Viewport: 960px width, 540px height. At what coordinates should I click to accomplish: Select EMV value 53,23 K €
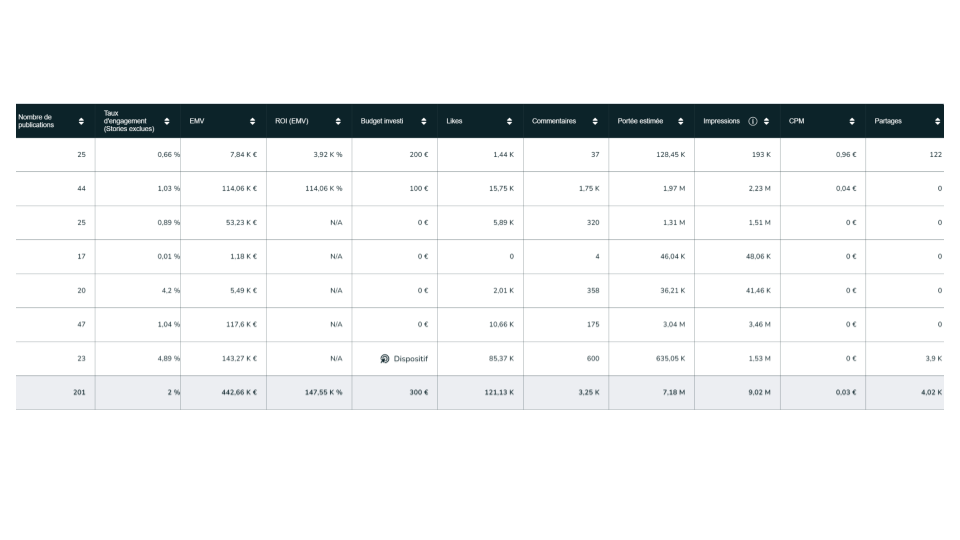click(x=242, y=223)
